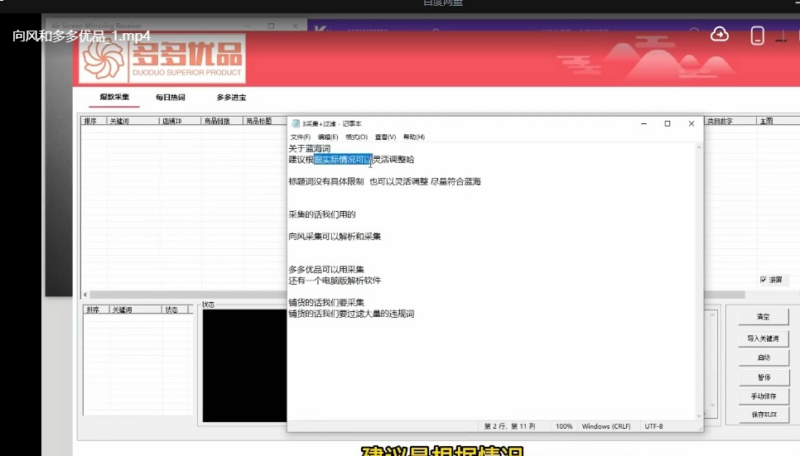Click the black status output area
The image size is (800, 456).
[x=244, y=365]
